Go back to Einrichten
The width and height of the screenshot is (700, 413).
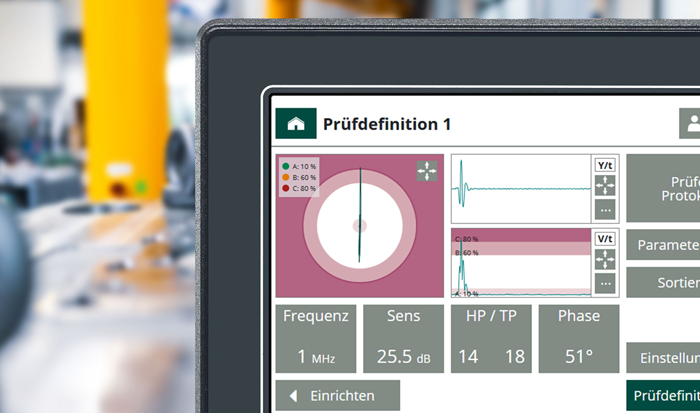[x=338, y=396]
